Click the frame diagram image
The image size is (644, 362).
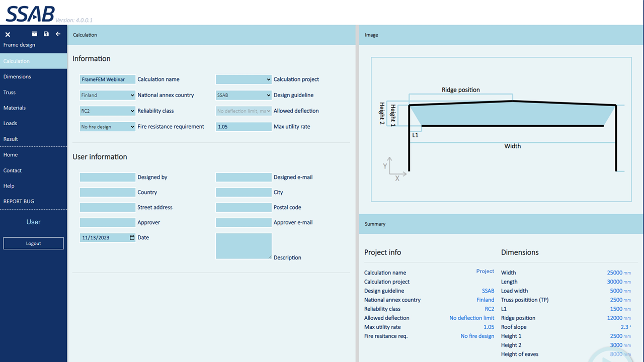(x=501, y=129)
